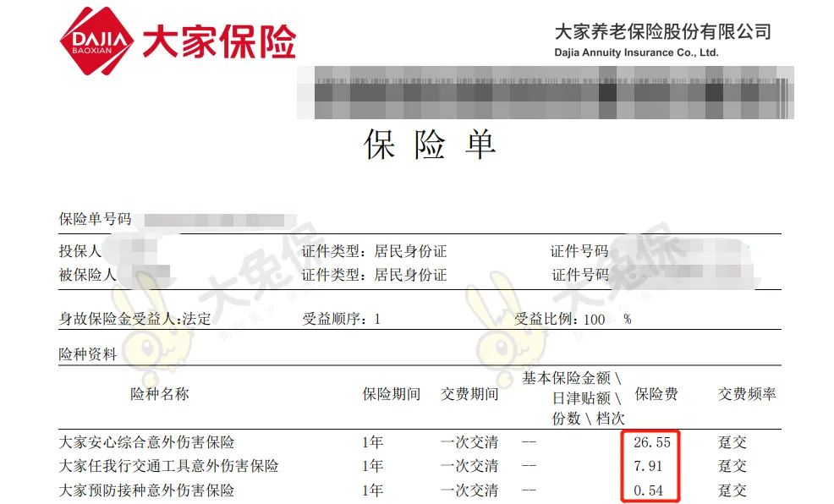Click the premium value 26.55
The height and width of the screenshot is (504, 834).
pos(652,442)
